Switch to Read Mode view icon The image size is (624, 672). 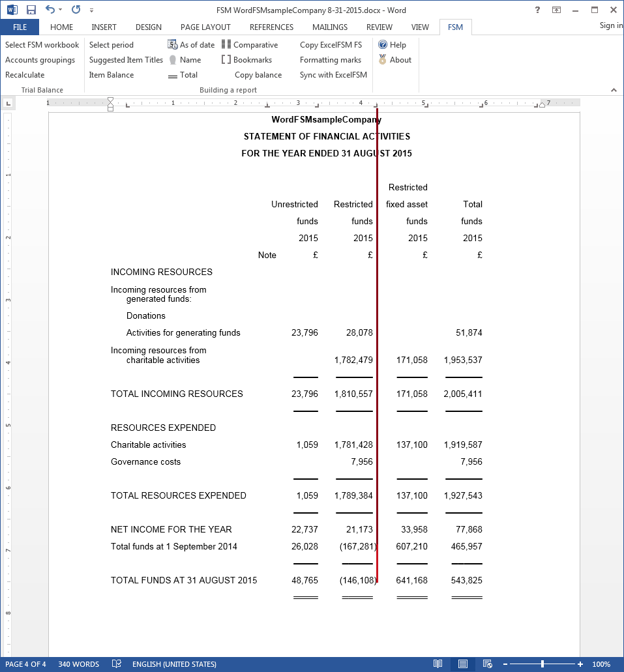pyautogui.click(x=438, y=664)
